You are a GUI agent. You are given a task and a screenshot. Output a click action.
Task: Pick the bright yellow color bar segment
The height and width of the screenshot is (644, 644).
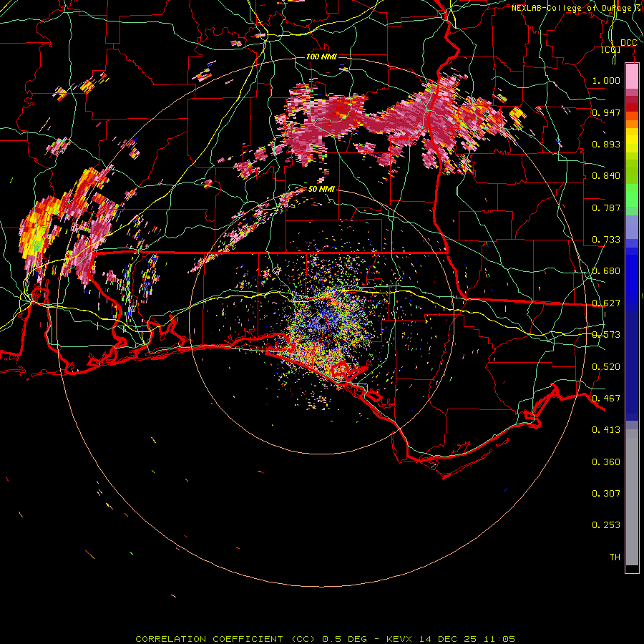click(632, 140)
